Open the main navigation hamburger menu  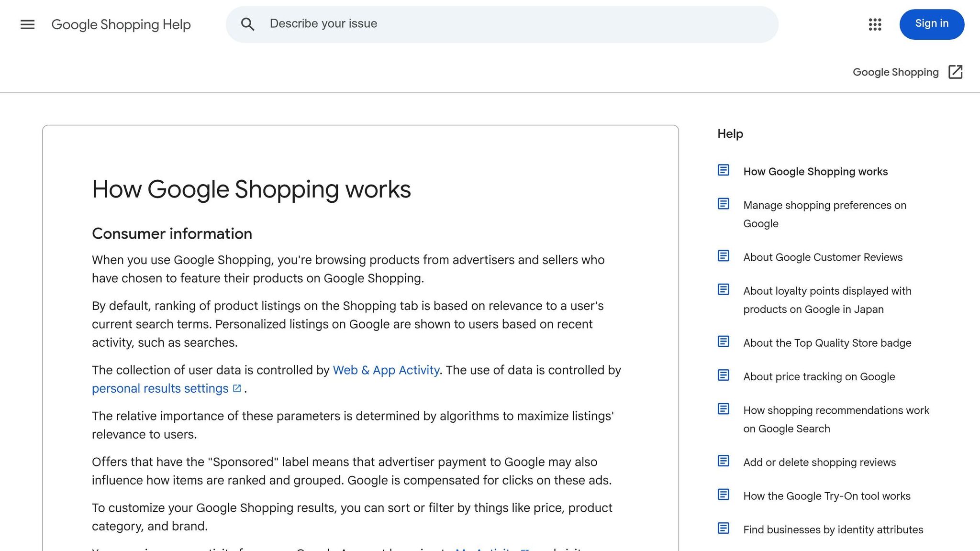(27, 24)
